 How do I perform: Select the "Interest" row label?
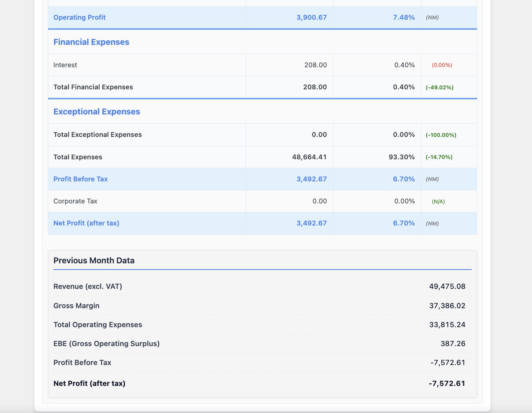point(65,65)
